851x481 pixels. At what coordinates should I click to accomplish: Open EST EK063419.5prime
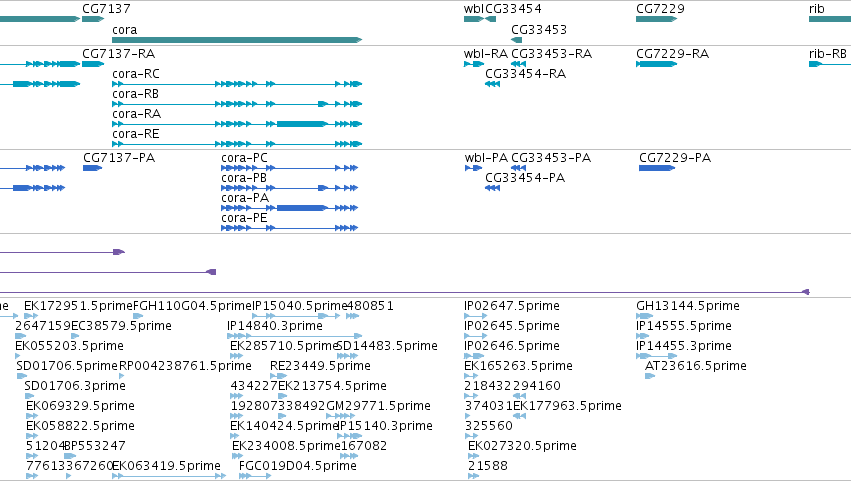pos(166,467)
